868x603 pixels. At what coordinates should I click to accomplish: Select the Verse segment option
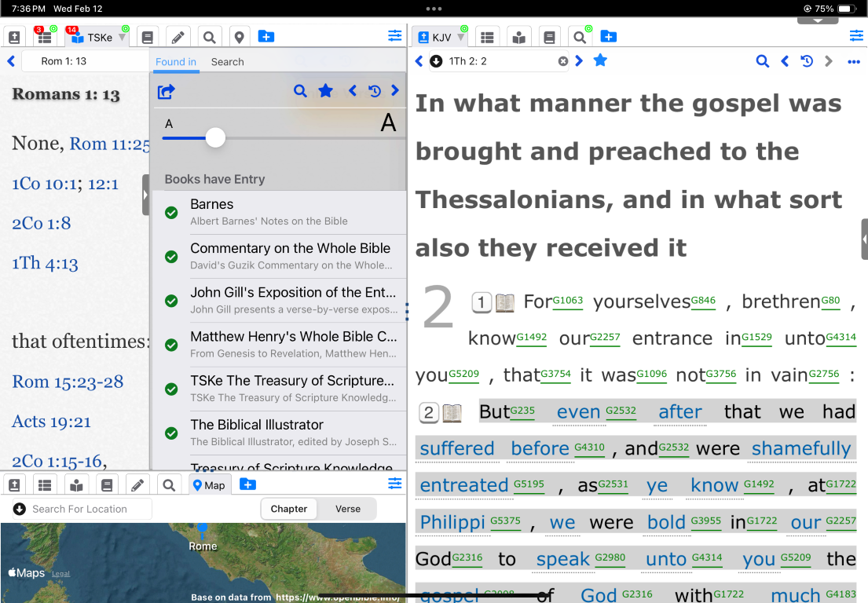pos(347,509)
